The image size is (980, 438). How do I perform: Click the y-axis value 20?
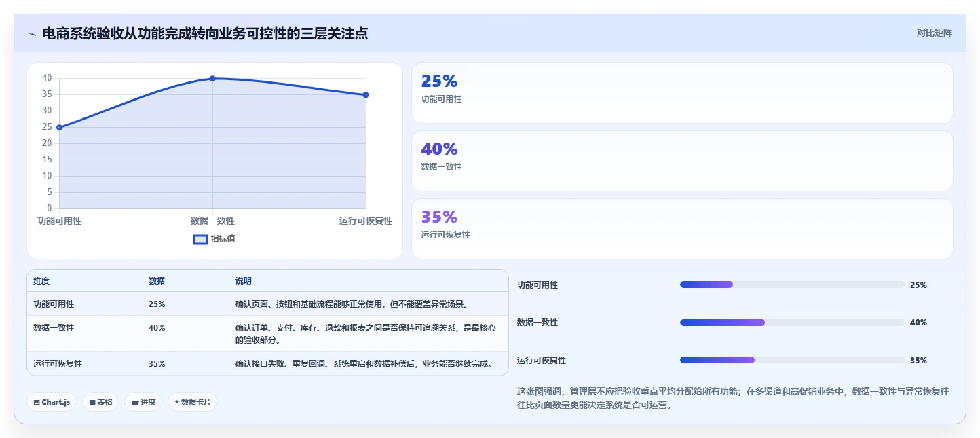point(47,143)
